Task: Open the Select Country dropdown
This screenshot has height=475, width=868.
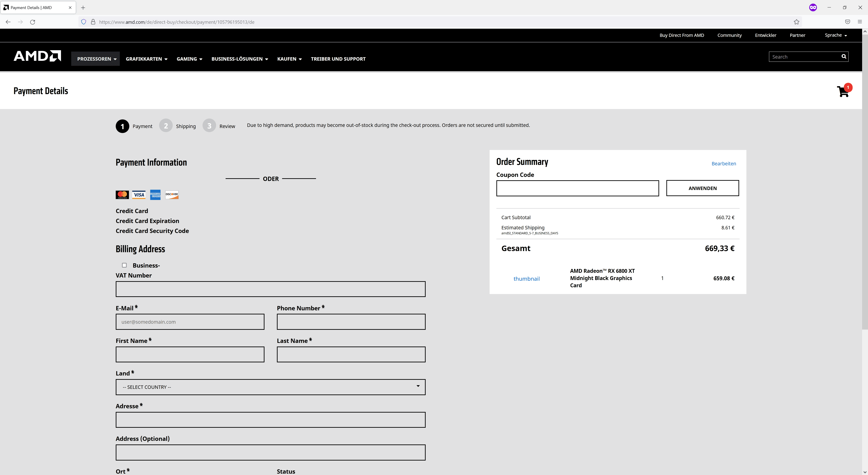Action: pos(270,387)
